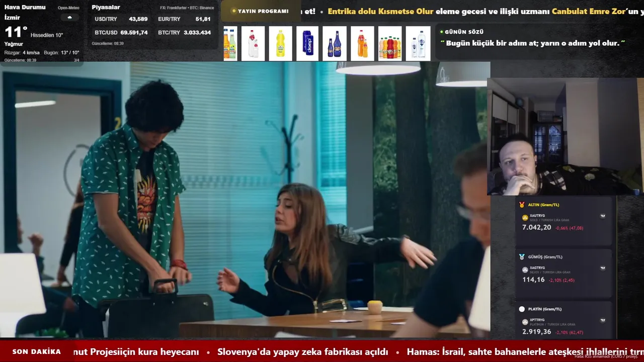Click the XPTTRYG platinum bar symbol icon
644x362 pixels.
click(525, 322)
